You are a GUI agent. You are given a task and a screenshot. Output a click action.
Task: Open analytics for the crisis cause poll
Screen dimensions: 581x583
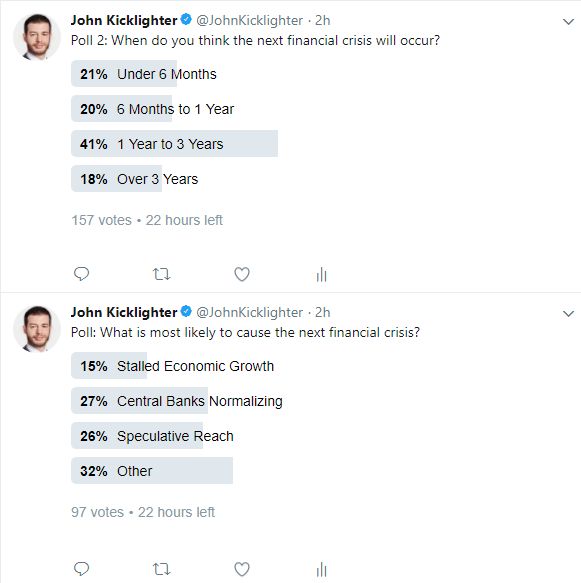322,569
